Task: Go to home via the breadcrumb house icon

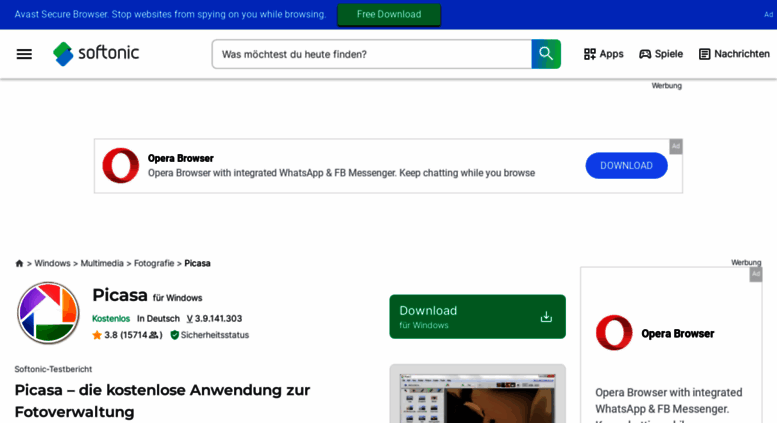Action: (19, 263)
